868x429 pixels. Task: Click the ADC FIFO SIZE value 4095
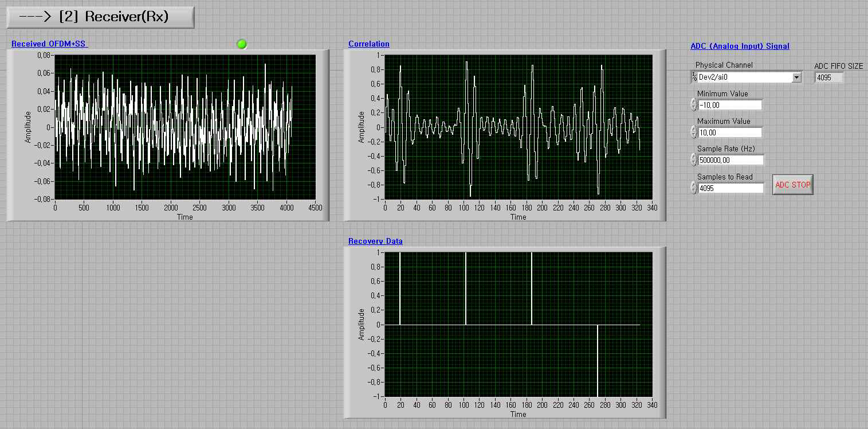(829, 77)
